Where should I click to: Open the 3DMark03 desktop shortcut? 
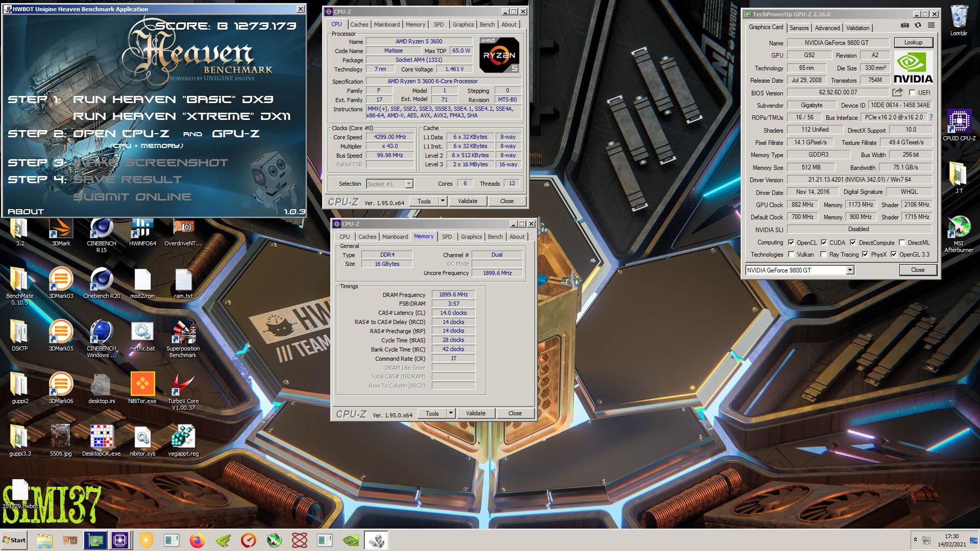tap(61, 283)
